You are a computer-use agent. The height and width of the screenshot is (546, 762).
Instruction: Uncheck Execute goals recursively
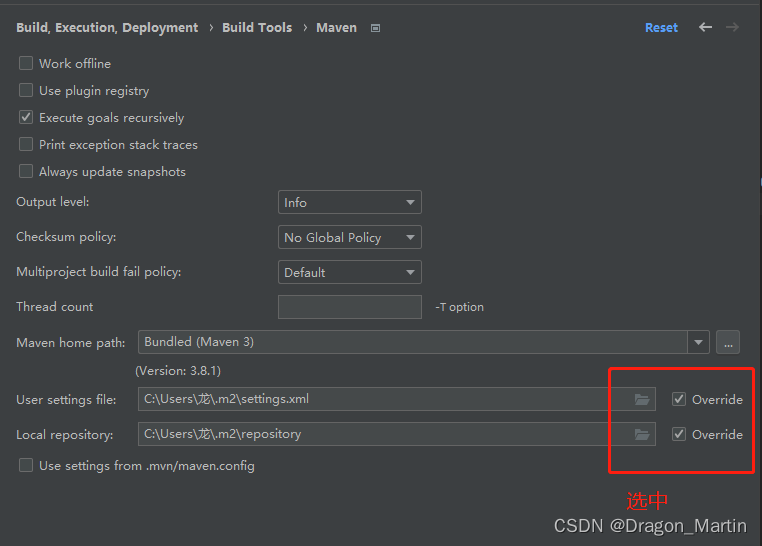pyautogui.click(x=26, y=118)
